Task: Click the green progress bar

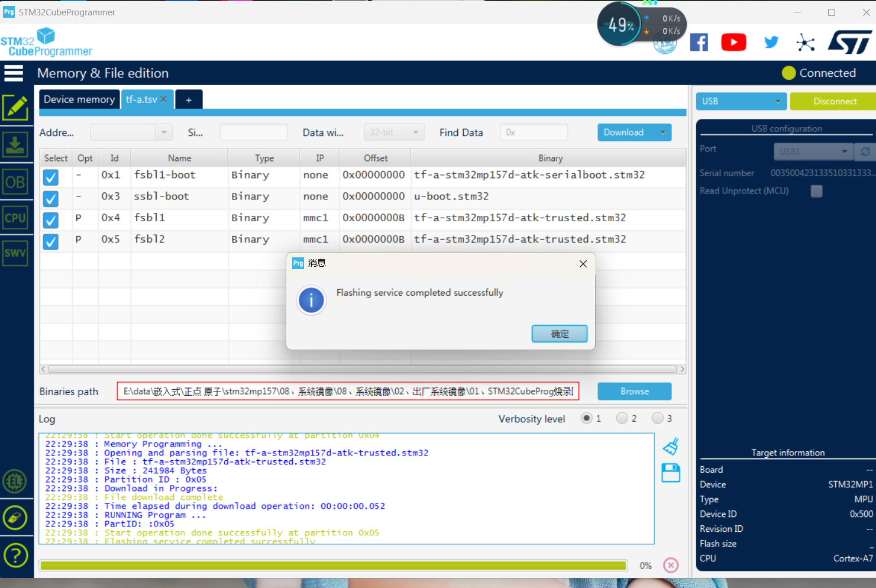Action: tap(333, 566)
